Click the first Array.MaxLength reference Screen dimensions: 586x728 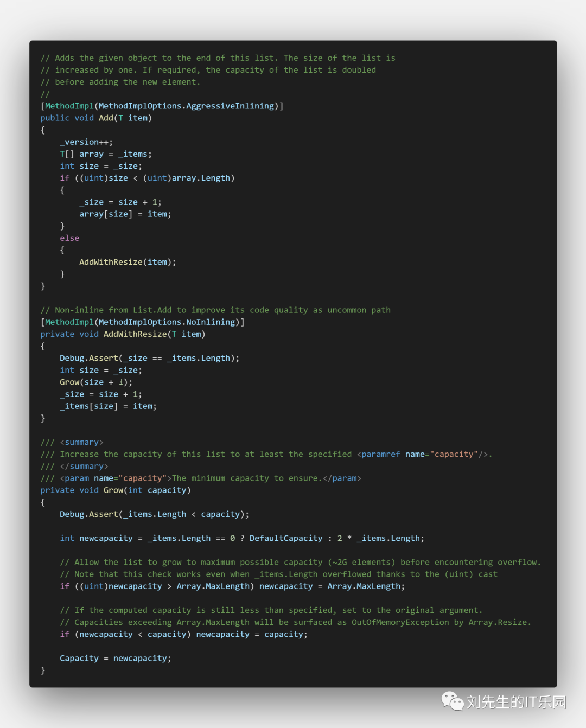[x=214, y=586]
